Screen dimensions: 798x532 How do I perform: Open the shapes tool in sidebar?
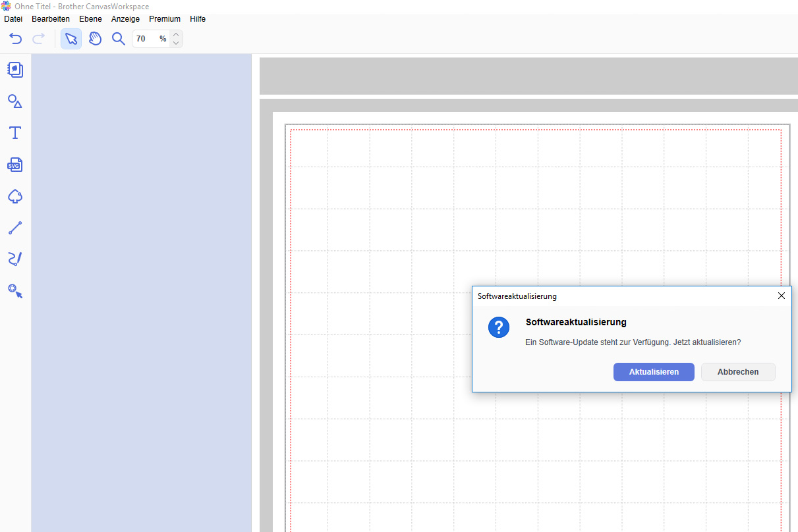coord(15,101)
